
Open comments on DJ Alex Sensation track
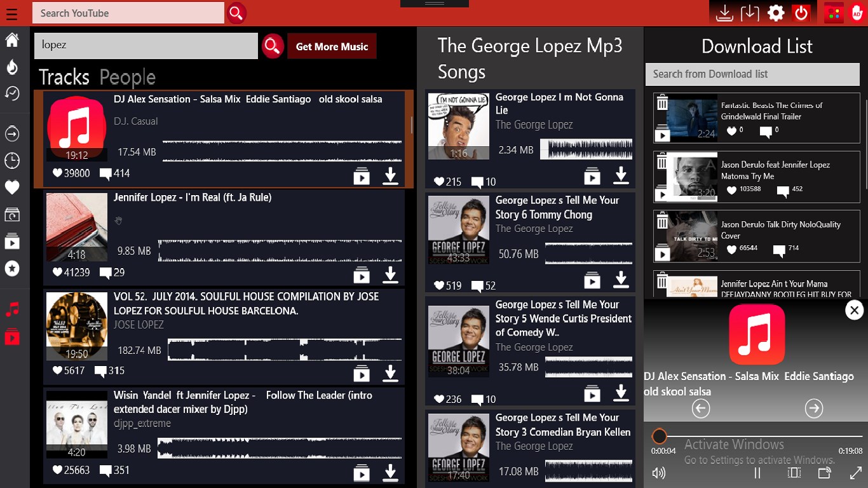tap(106, 173)
